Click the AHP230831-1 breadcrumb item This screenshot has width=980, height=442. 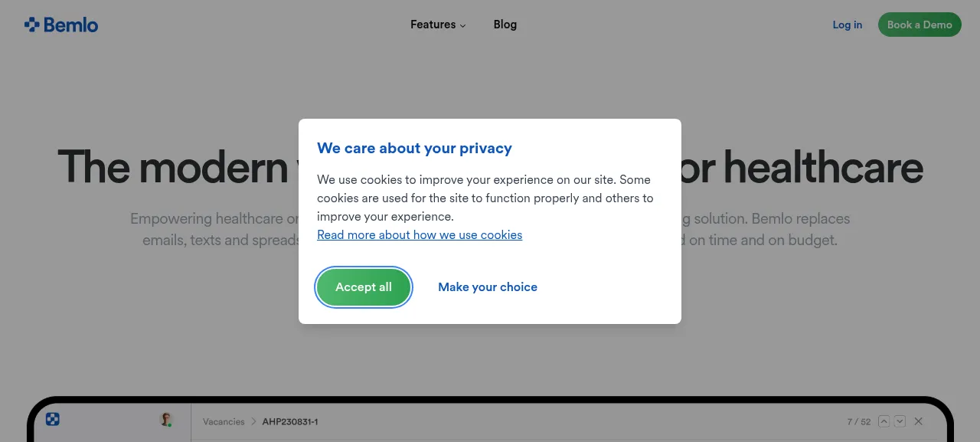pyautogui.click(x=290, y=421)
